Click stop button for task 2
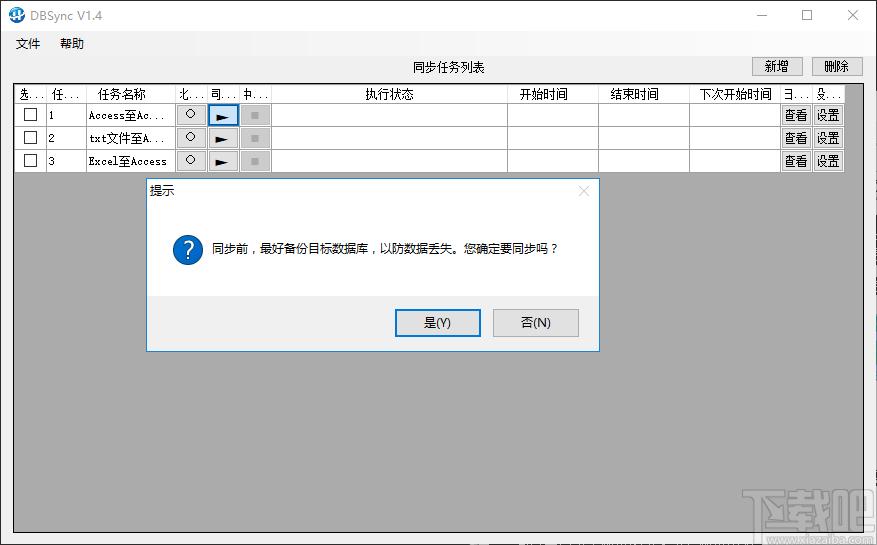 point(255,138)
